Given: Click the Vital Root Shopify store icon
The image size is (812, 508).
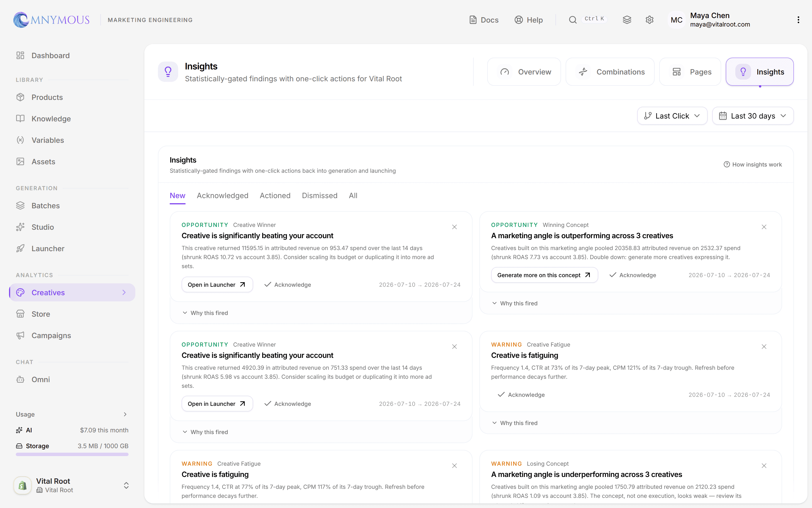Looking at the screenshot, I should (x=23, y=485).
